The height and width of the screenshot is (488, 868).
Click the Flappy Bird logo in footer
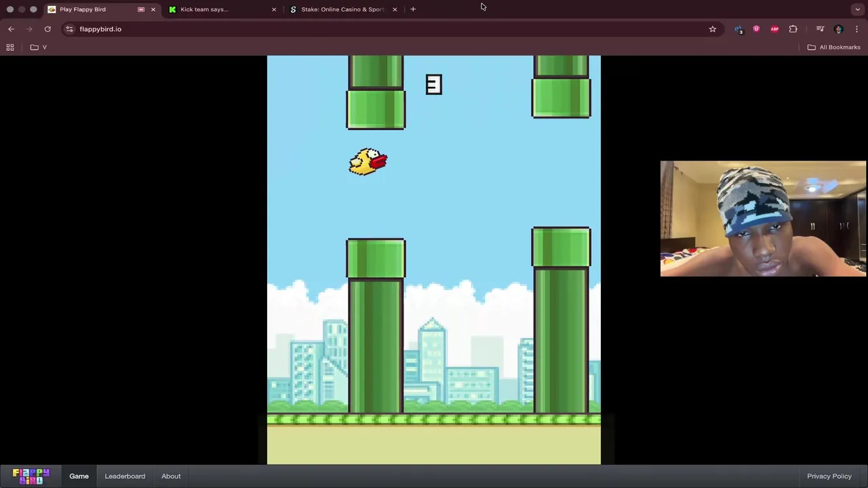pos(31,476)
